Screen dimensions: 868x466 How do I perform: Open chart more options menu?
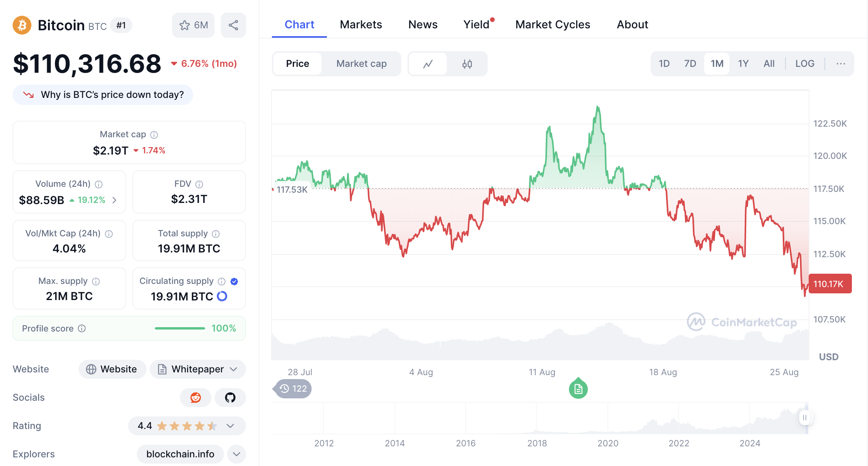pyautogui.click(x=840, y=64)
